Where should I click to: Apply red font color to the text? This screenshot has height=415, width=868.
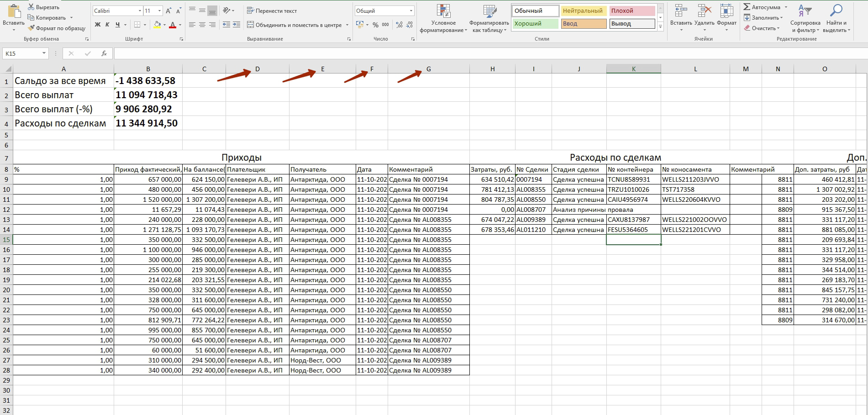pos(173,25)
